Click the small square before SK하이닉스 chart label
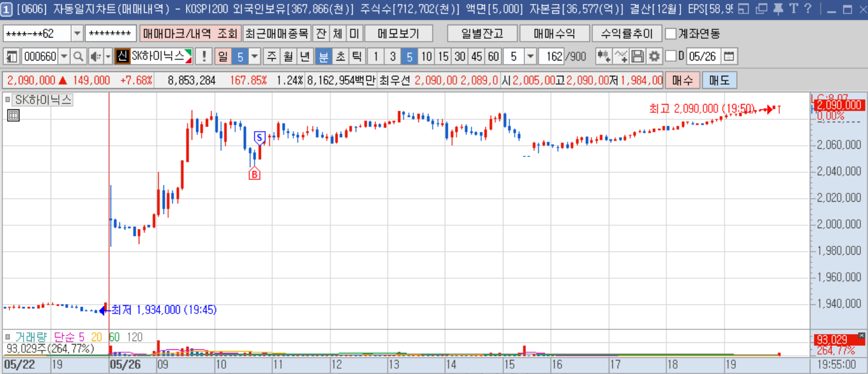This screenshot has width=868, height=374. pos(8,99)
